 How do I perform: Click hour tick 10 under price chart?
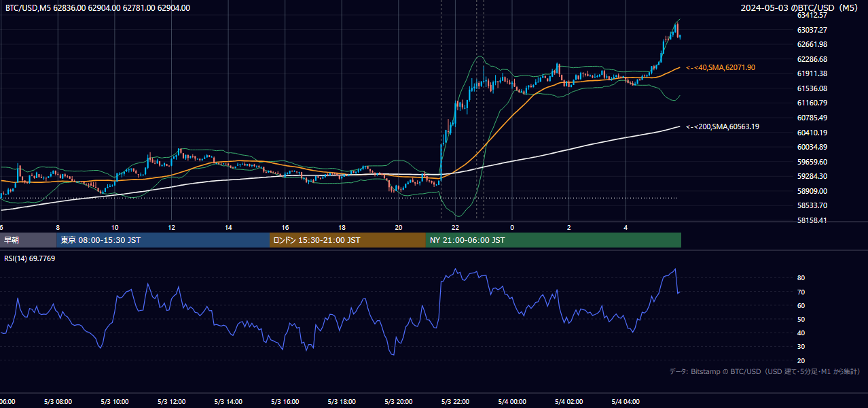[115, 227]
